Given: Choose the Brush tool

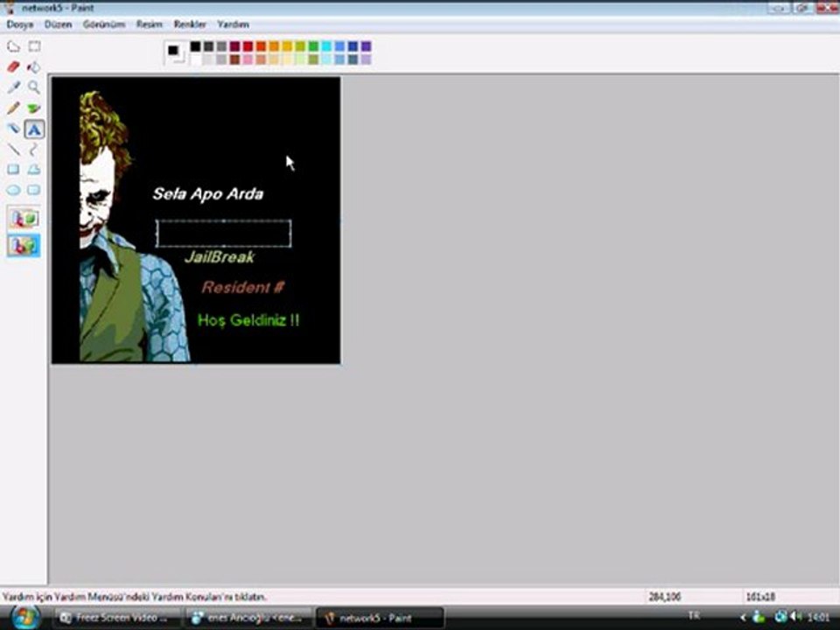Looking at the screenshot, I should point(34,108).
